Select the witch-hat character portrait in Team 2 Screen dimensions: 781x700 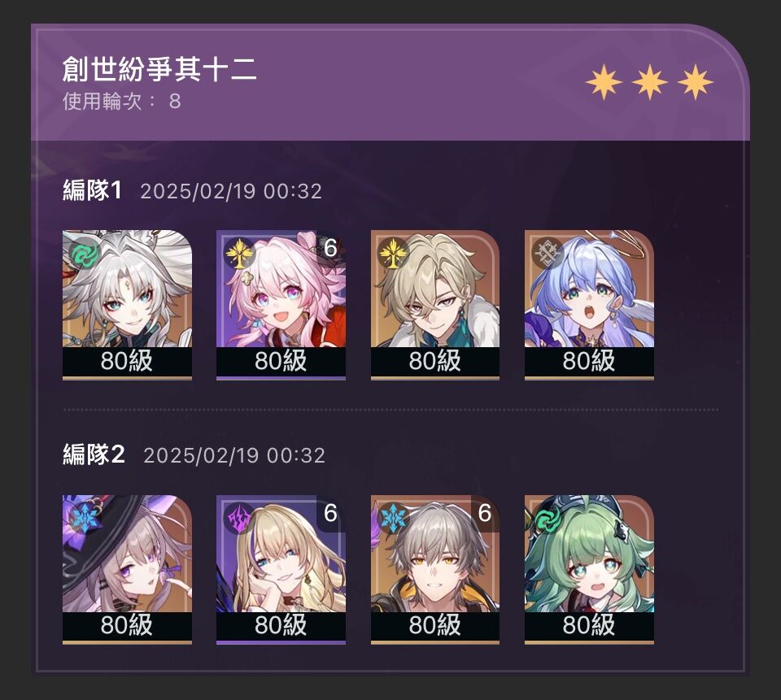click(x=127, y=570)
